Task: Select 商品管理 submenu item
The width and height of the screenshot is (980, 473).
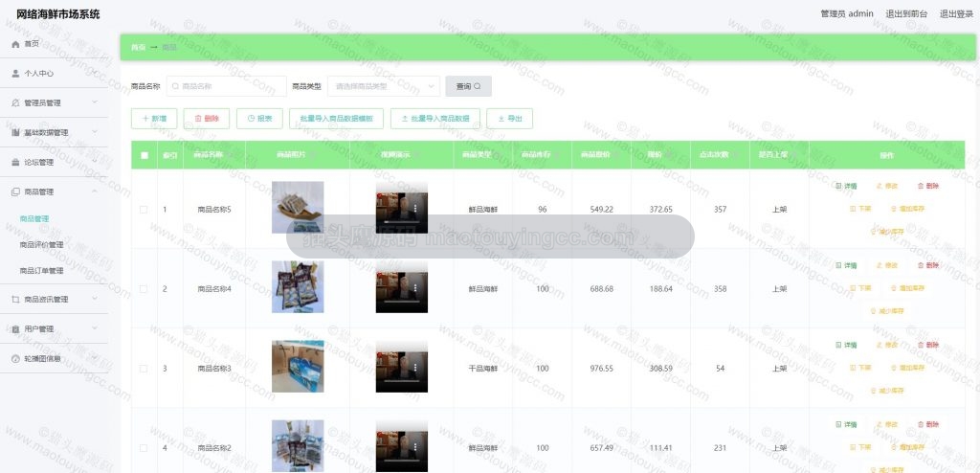Action: click(x=34, y=218)
